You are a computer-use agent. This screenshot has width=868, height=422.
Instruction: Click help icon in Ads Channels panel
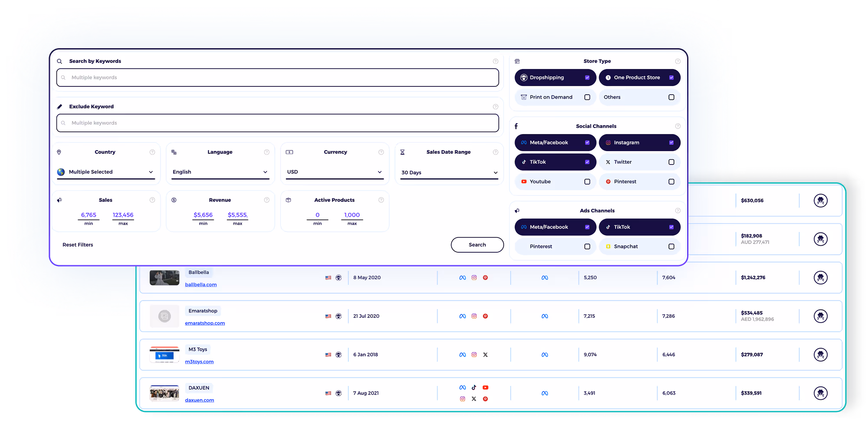(678, 211)
